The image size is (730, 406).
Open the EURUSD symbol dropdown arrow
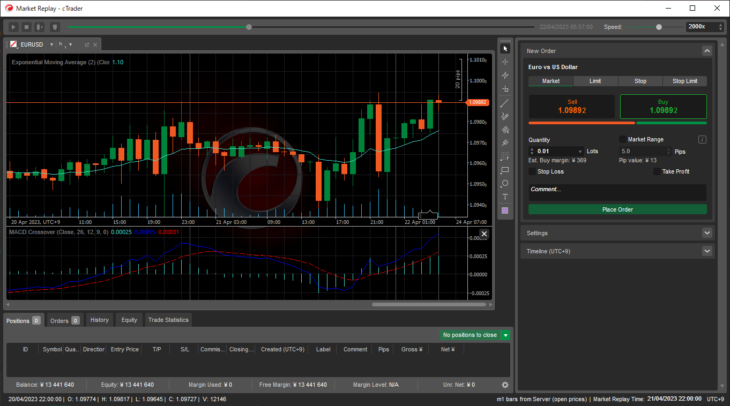click(x=51, y=45)
